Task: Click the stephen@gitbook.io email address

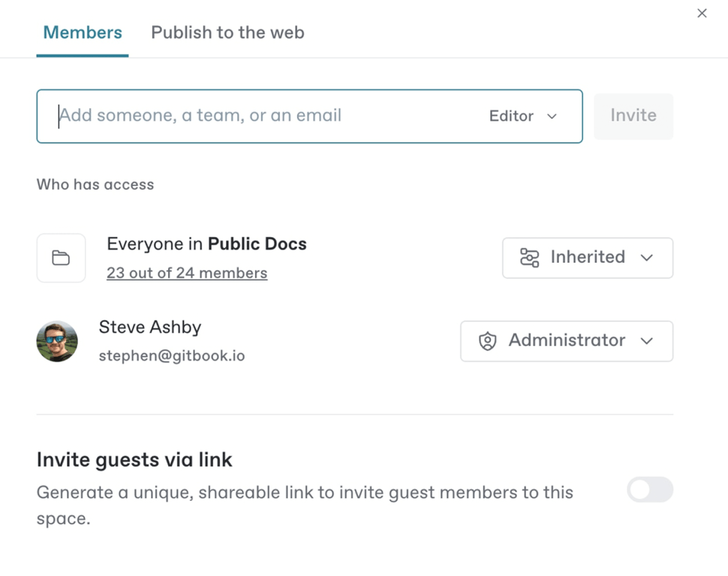Action: click(172, 355)
